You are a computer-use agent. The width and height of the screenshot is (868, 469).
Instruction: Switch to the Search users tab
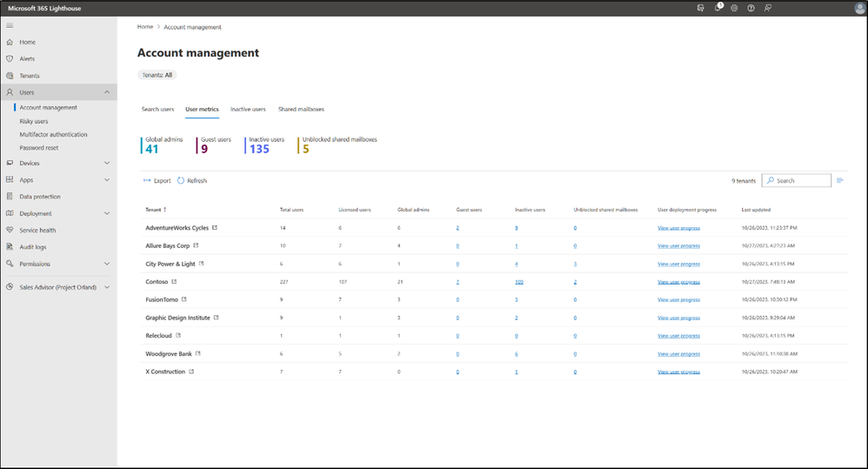(157, 109)
